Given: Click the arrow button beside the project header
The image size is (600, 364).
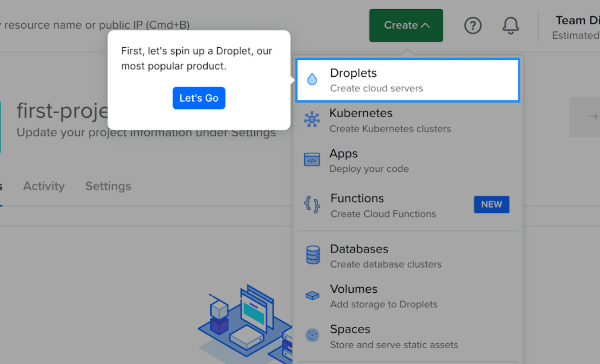Looking at the screenshot, I should 585,117.
